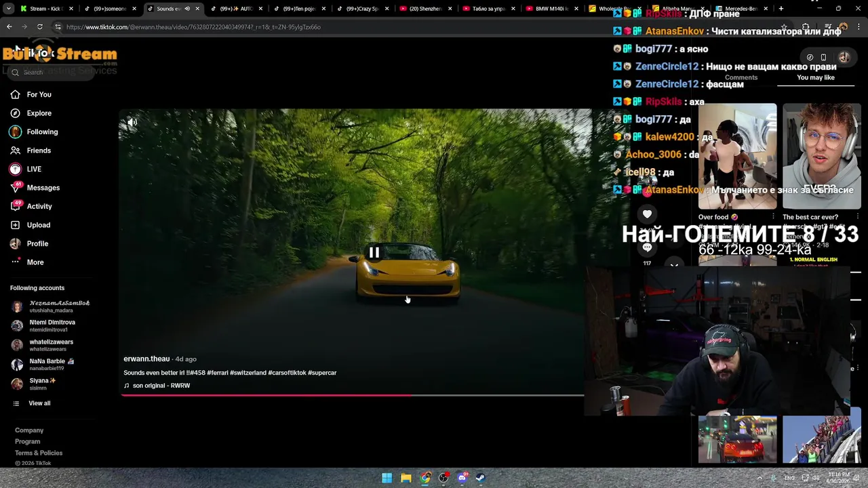The width and height of the screenshot is (868, 488).
Task: Switch to the Comments tab
Action: point(741,77)
